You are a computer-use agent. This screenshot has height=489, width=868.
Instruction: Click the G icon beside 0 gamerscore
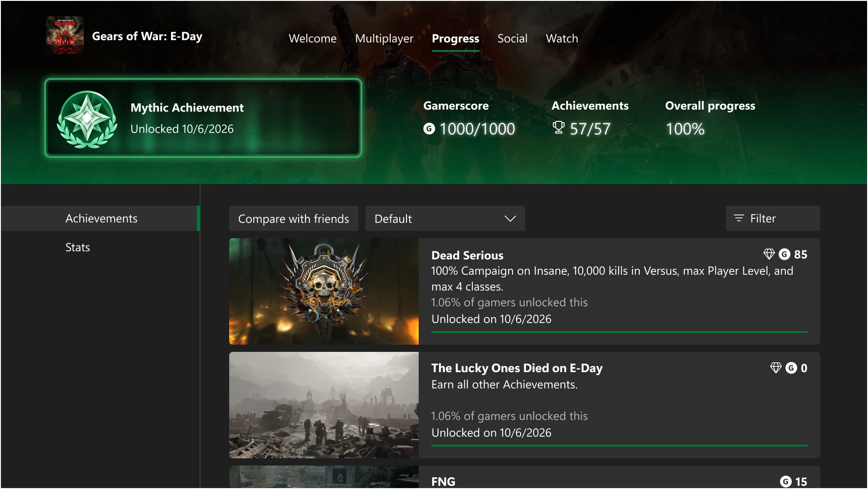(791, 368)
